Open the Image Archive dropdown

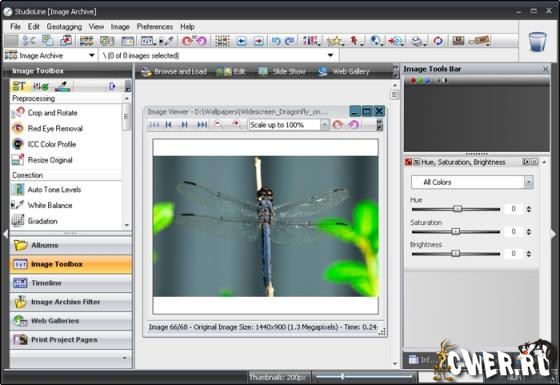(x=92, y=55)
